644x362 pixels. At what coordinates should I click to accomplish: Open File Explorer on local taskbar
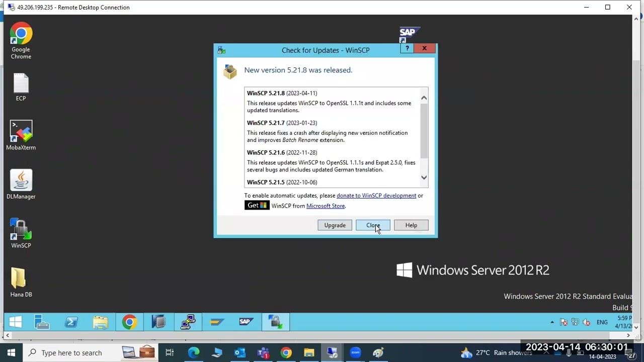pos(309,353)
